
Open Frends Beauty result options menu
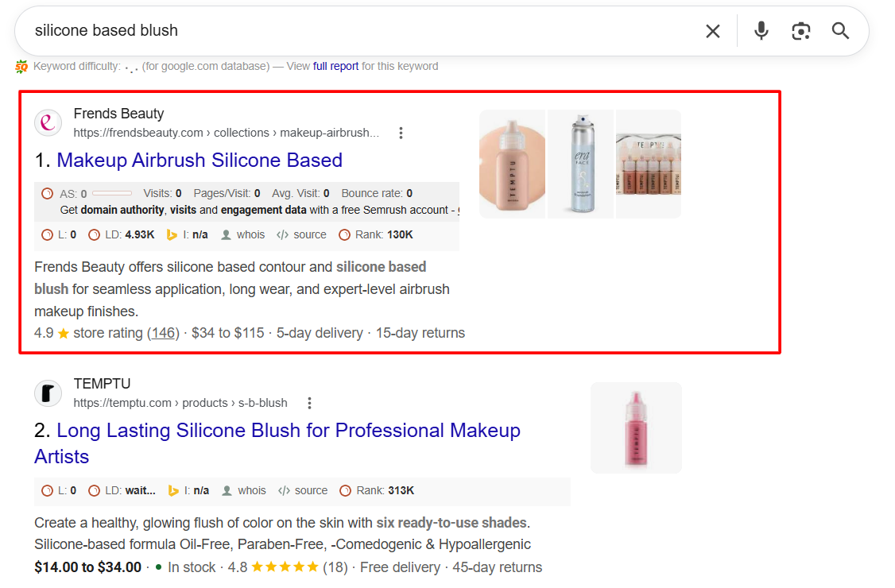[401, 133]
